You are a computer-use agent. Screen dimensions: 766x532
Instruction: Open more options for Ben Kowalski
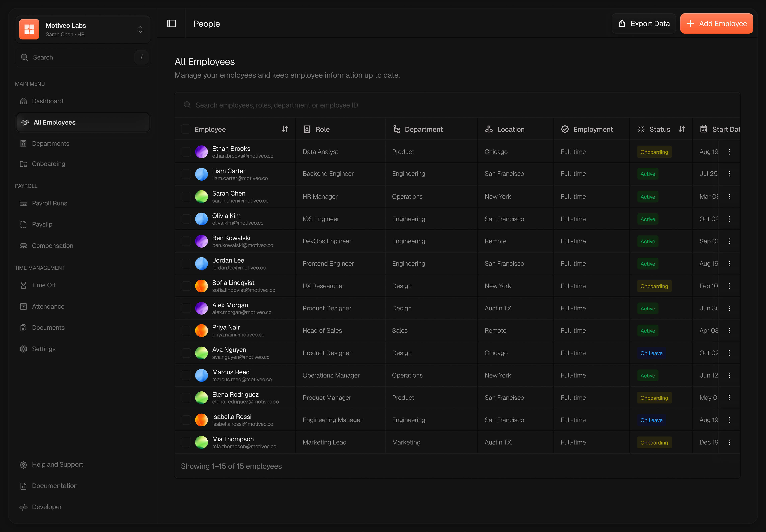(729, 241)
